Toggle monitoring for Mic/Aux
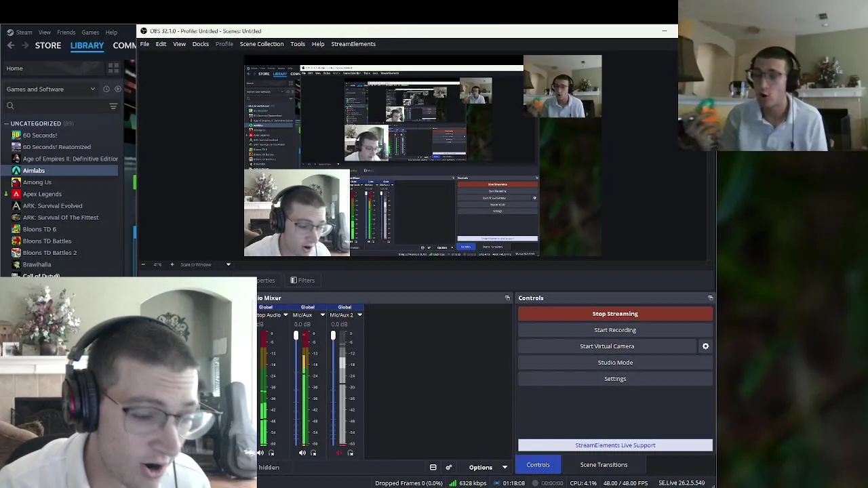Image resolution: width=868 pixels, height=488 pixels. (x=313, y=453)
